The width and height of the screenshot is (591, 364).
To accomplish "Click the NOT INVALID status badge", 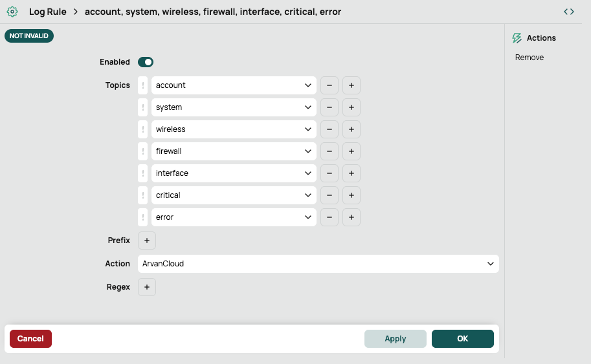I will pos(29,36).
